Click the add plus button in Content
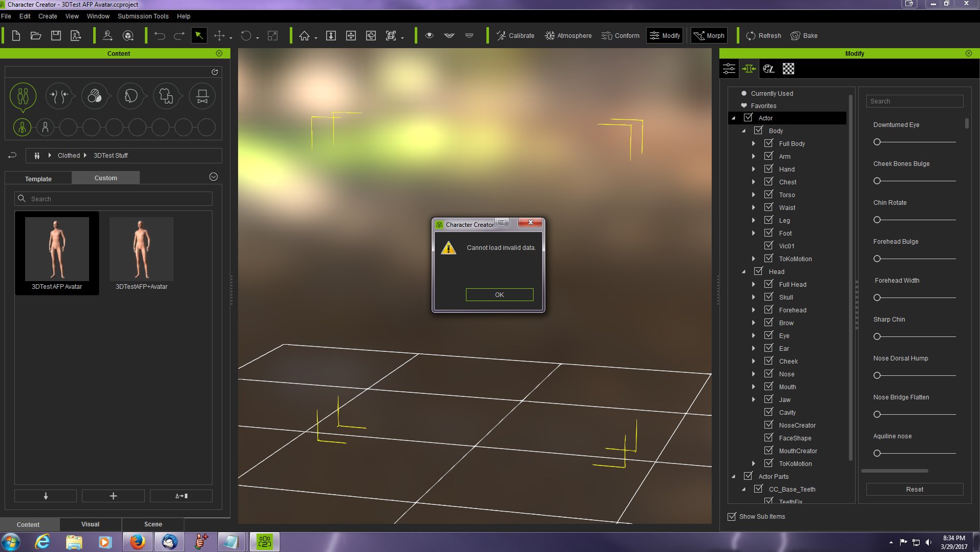Screen dimensions: 980x552 113,496
